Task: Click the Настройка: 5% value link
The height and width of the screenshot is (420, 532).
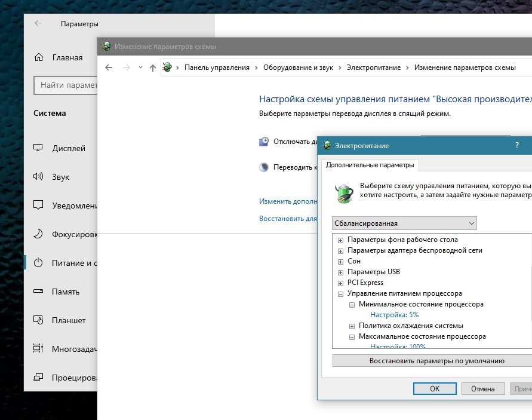Action: pyautogui.click(x=394, y=315)
